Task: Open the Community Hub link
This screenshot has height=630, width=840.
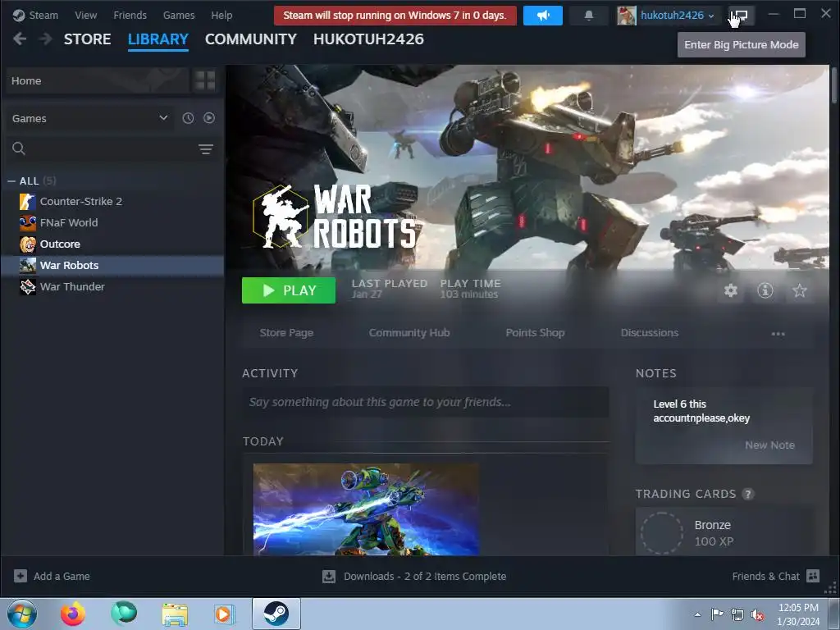Action: [409, 333]
